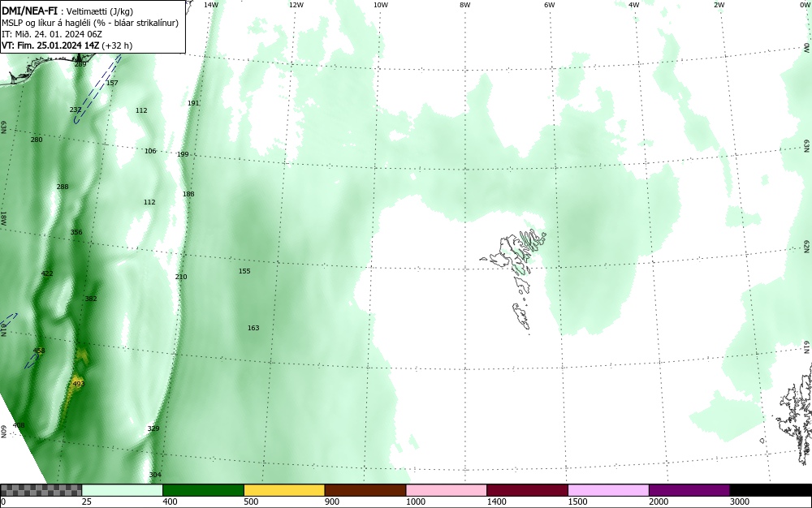Click the 'Veltimætti (J/kg)' label
Screen dimensions: 812x508
pyautogui.click(x=100, y=11)
